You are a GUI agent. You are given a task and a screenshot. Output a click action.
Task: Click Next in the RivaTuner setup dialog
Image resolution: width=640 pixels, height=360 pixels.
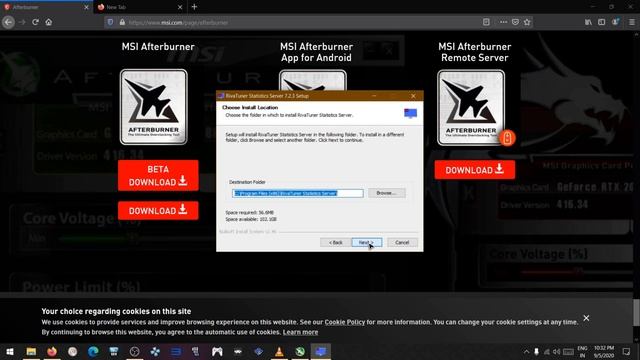tap(367, 242)
